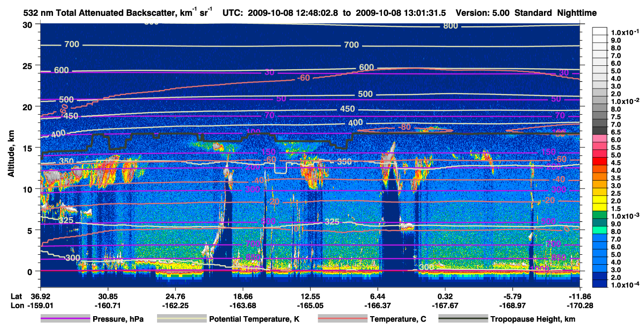The width and height of the screenshot is (644, 330).
Task: Click the orange colorbar swatch labeled 3.5
Action: click(600, 177)
